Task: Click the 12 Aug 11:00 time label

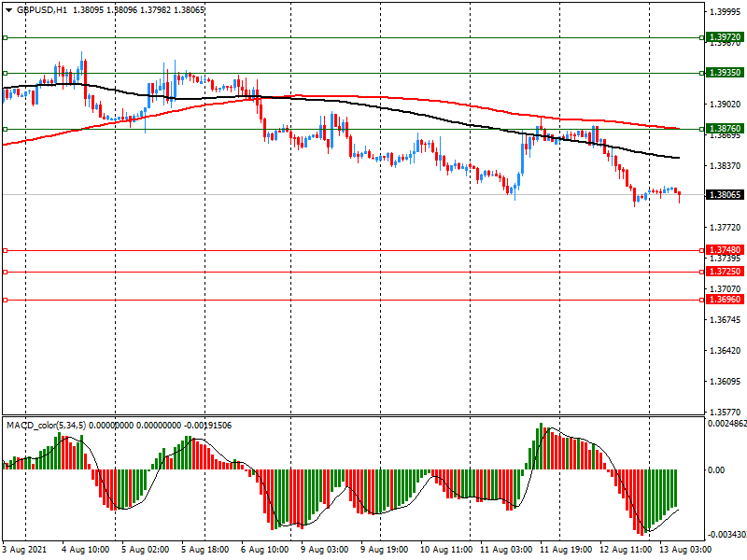Action: [x=626, y=550]
